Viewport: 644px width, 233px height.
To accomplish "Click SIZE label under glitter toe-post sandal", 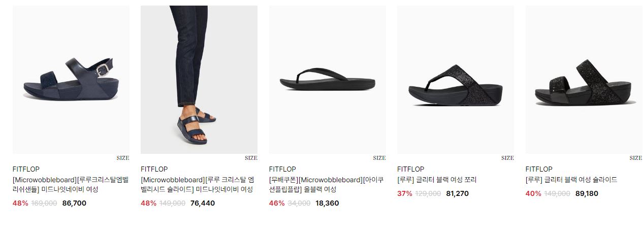I will pos(507,158).
